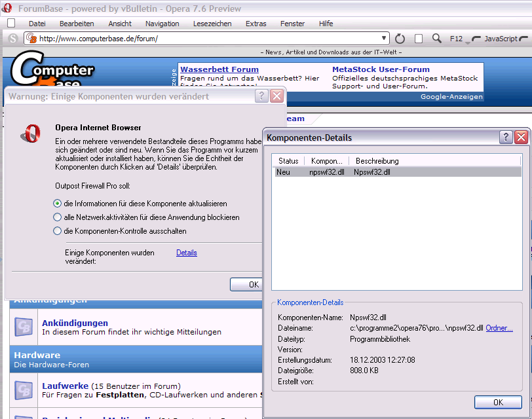
Task: Click the URL field containing computerbase.de/forum
Action: click(x=207, y=39)
